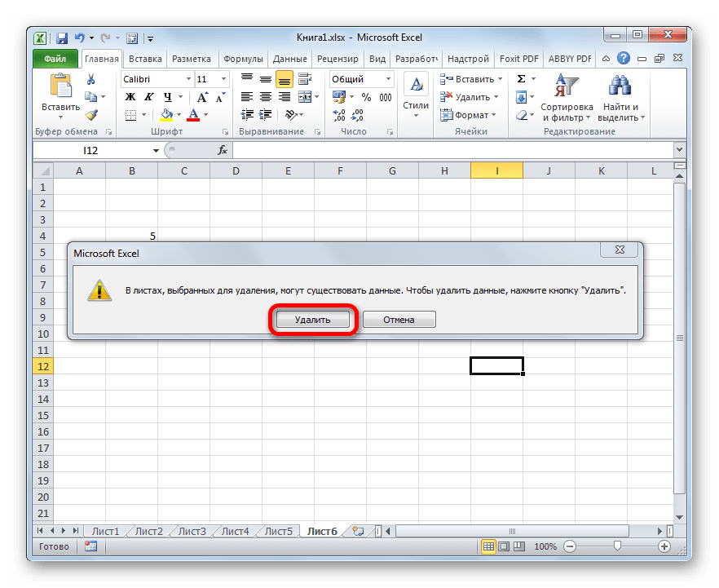
Task: Click the Cut scissors icon
Action: tap(90, 79)
